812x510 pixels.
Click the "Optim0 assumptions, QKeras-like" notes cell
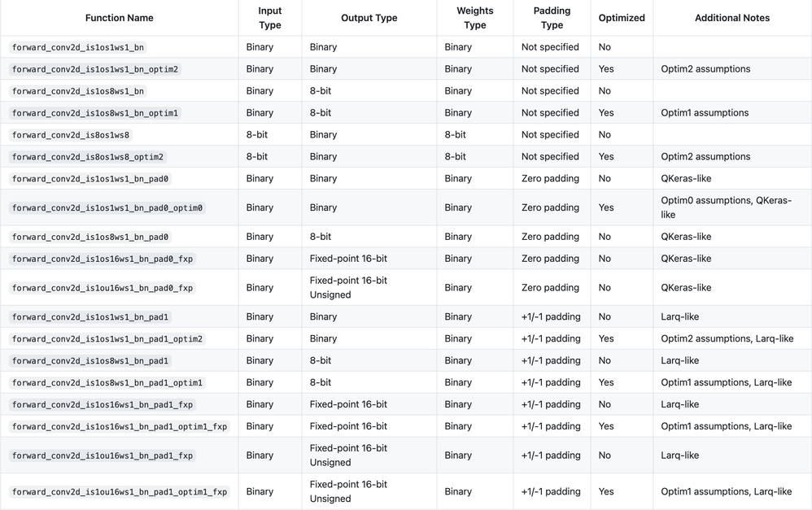[x=726, y=207]
